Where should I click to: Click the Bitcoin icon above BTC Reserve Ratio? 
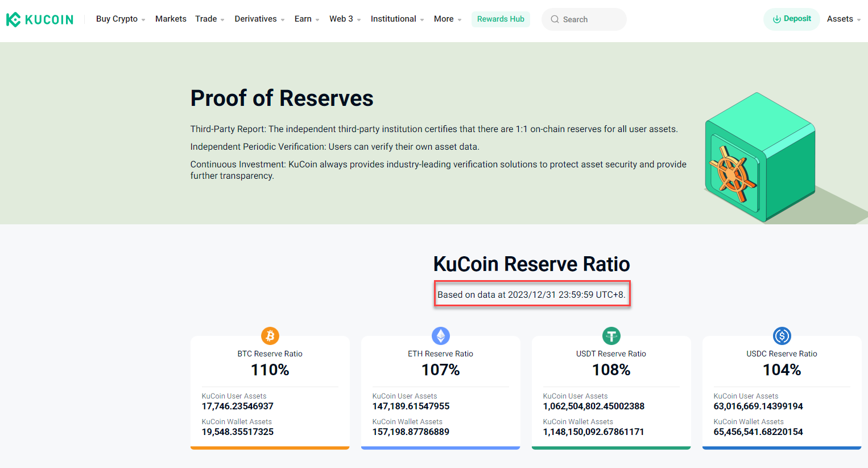pyautogui.click(x=270, y=336)
